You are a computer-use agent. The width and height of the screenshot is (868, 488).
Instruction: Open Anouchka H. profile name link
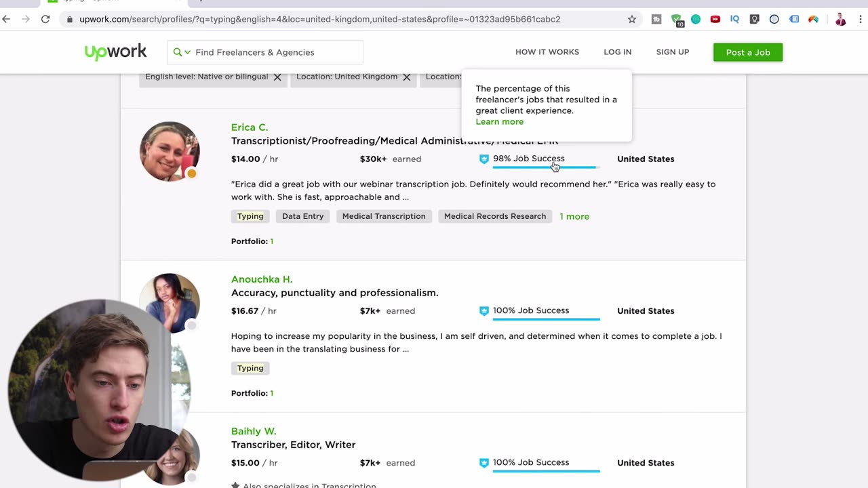tap(262, 279)
